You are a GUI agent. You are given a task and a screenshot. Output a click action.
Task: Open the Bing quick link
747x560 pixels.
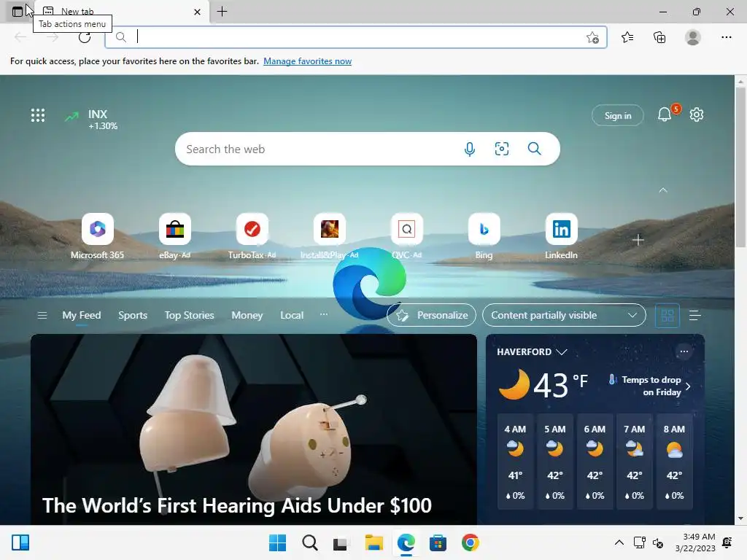(484, 237)
